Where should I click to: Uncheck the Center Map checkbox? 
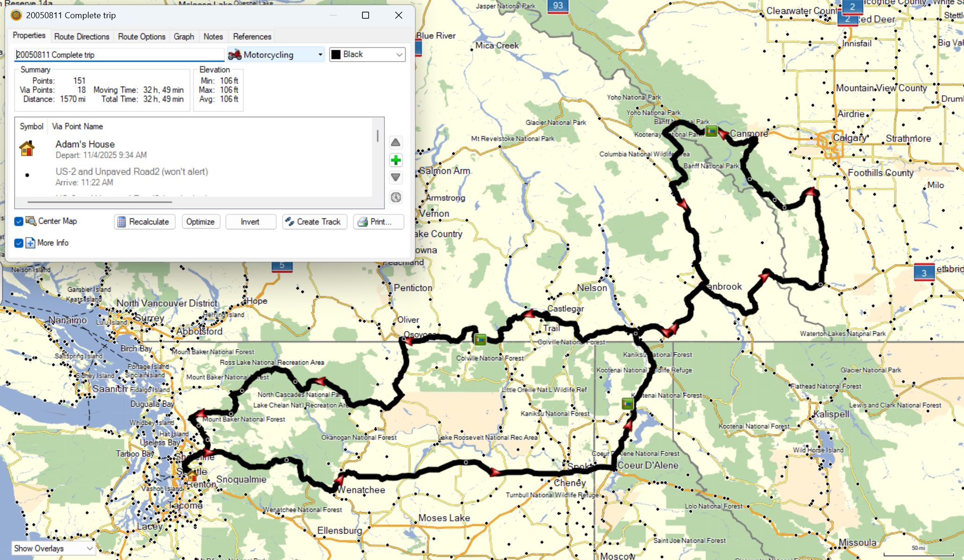(19, 222)
